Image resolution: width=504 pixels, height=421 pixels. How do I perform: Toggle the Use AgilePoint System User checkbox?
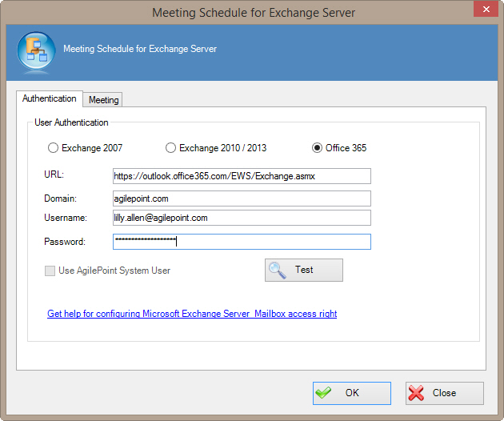(50, 271)
